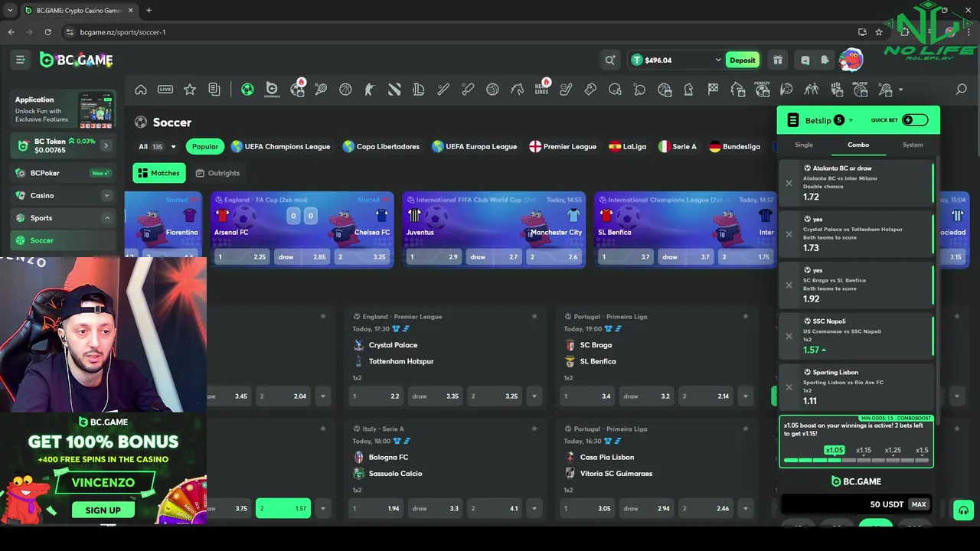Toggle the Quick Bet switch

click(x=914, y=120)
